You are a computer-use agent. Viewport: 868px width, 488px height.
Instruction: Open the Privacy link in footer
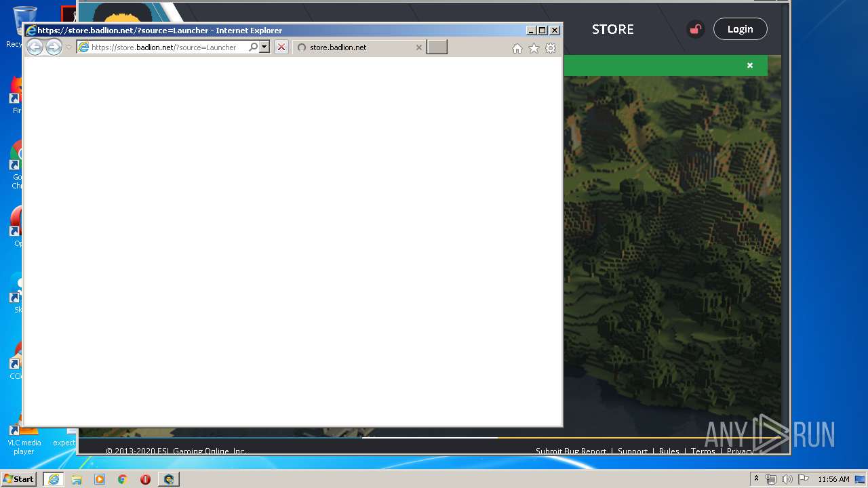[741, 451]
